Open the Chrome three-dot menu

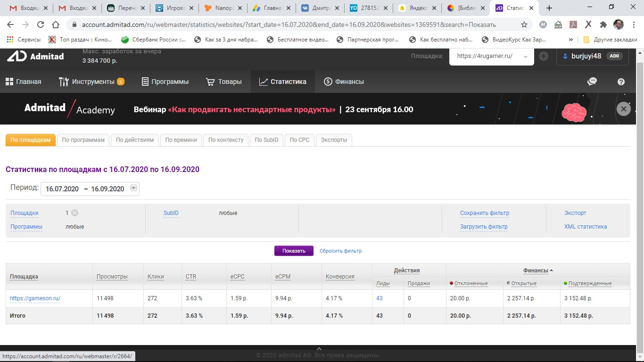(633, 25)
